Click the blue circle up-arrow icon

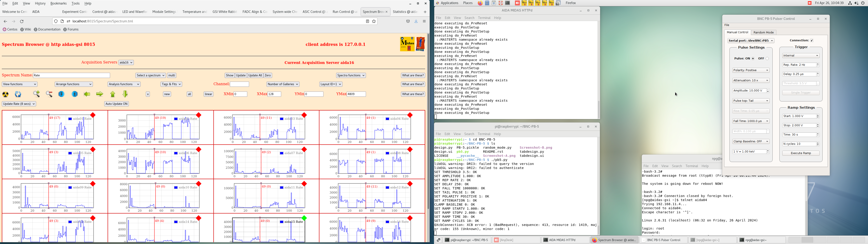tap(75, 94)
